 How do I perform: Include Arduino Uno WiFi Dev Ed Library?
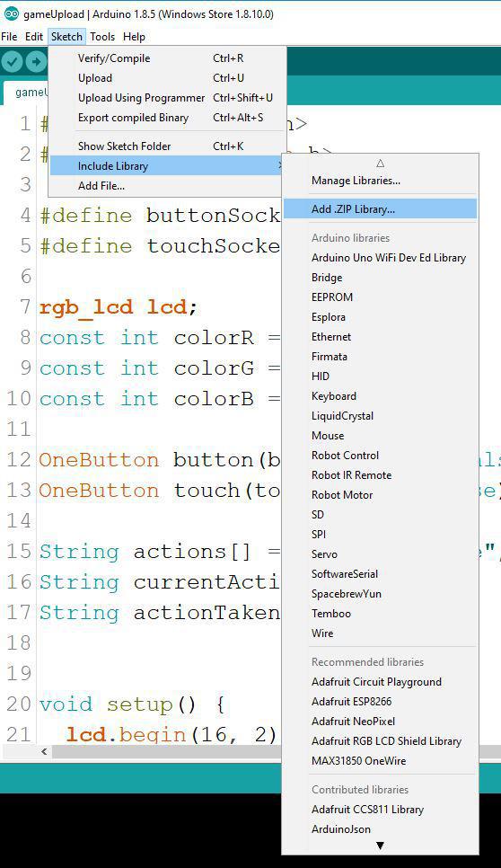[380, 258]
